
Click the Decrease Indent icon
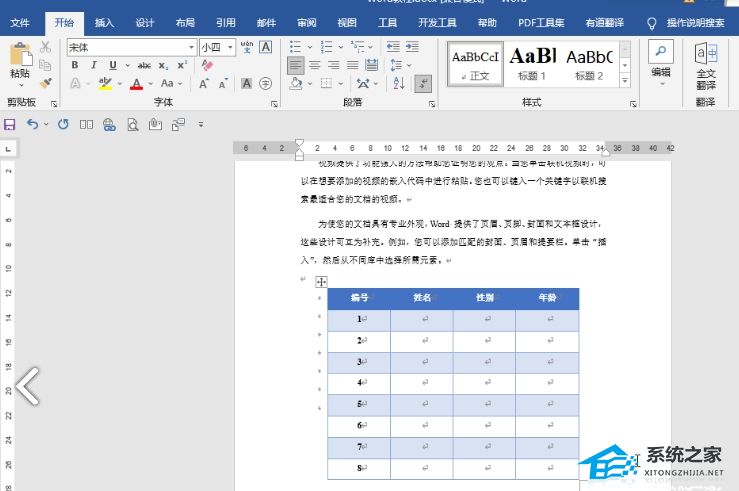393,47
